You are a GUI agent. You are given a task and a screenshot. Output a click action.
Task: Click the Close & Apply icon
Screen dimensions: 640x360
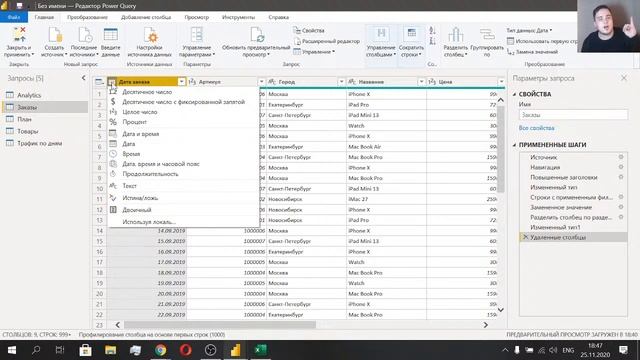(x=19, y=35)
